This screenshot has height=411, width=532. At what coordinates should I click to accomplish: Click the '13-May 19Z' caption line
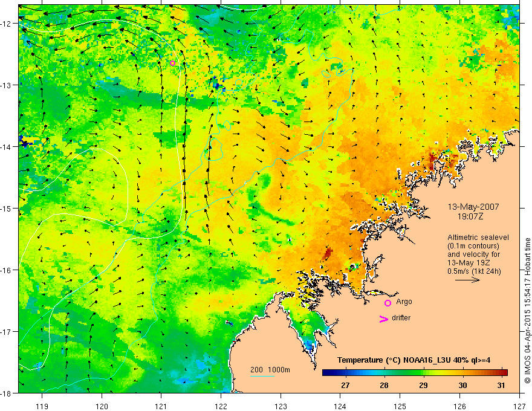469,263
